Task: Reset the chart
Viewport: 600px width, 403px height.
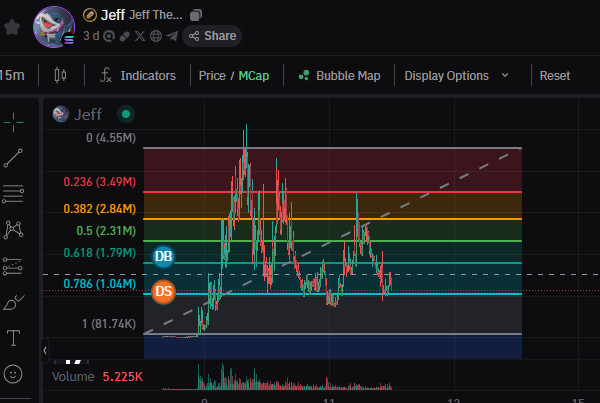Action: 555,76
